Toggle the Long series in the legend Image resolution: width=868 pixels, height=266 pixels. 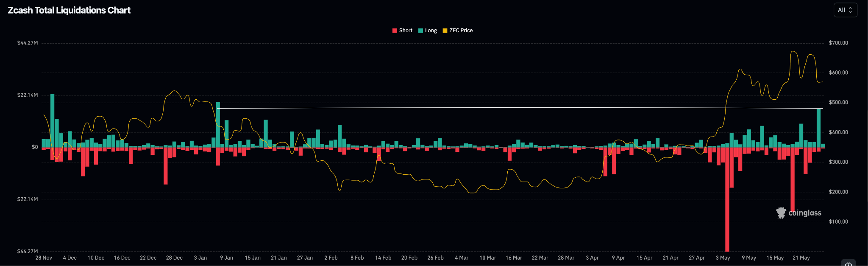pyautogui.click(x=428, y=31)
